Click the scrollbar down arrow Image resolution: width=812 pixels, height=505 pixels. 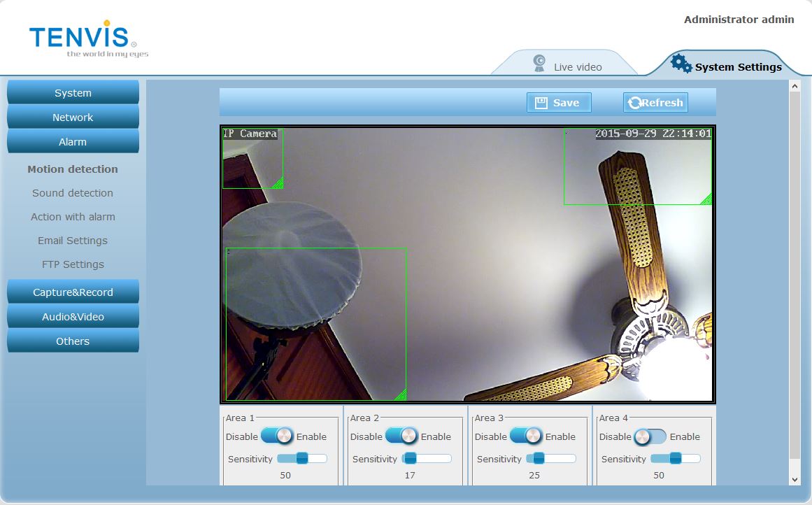point(794,479)
